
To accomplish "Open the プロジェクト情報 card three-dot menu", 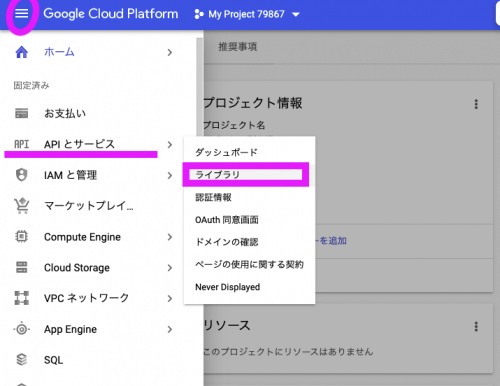I will [476, 104].
